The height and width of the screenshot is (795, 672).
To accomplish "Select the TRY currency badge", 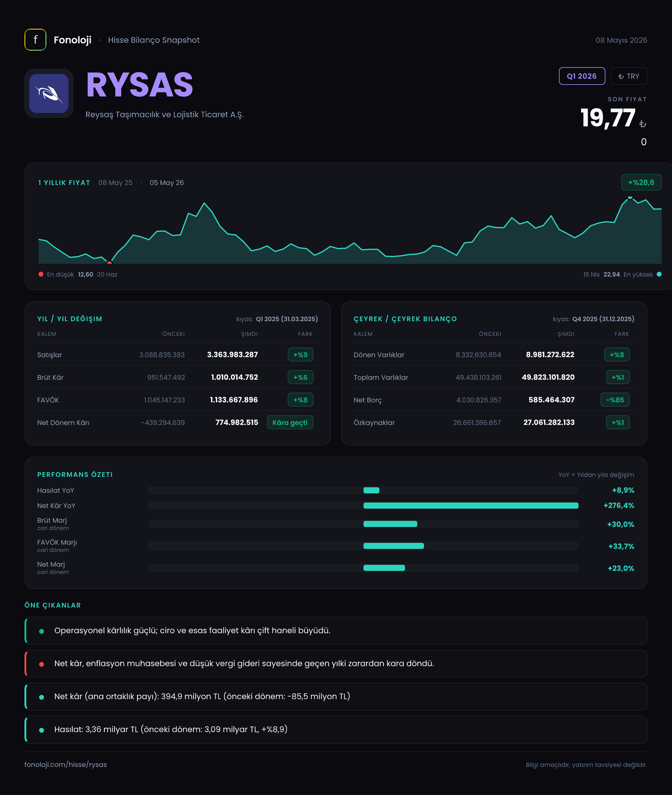I will [629, 76].
